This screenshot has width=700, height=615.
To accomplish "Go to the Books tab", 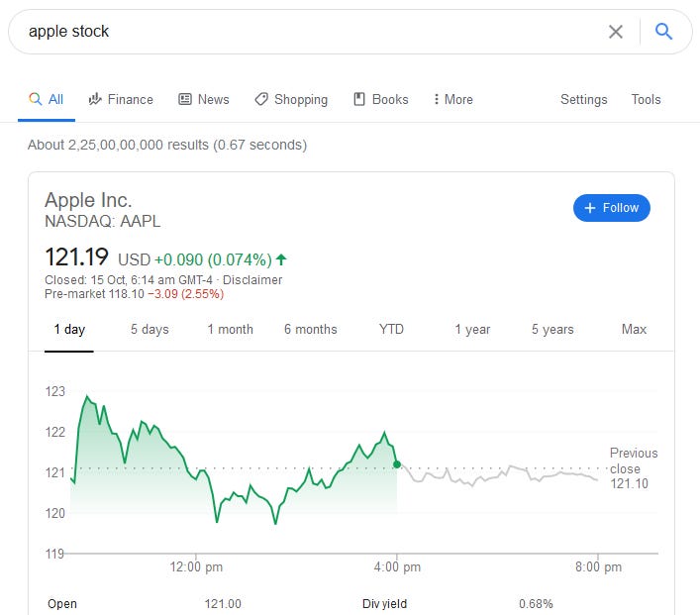I will (x=381, y=100).
